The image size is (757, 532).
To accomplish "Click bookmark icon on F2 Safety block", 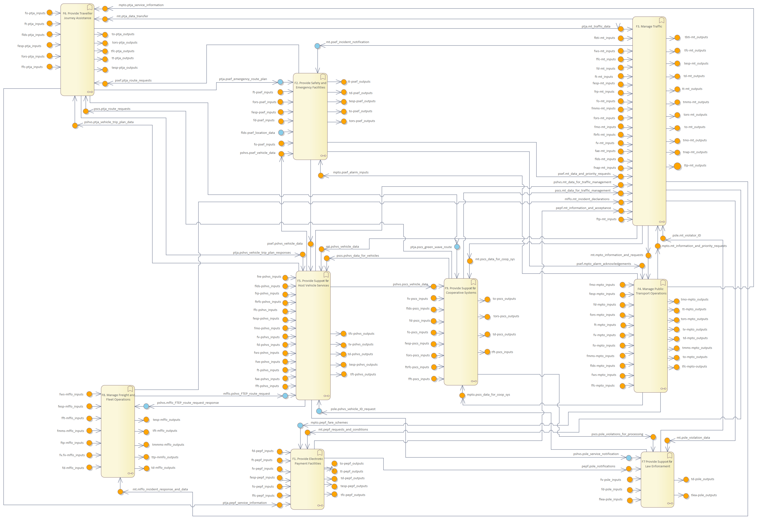I will (323, 77).
